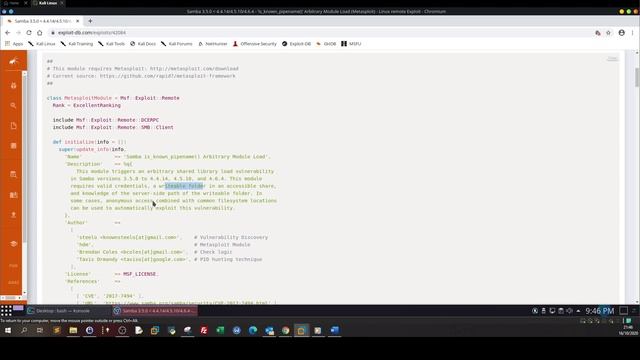Click the 'ExcellentRanking' text in code
This screenshot has height=360, width=640.
click(97, 105)
